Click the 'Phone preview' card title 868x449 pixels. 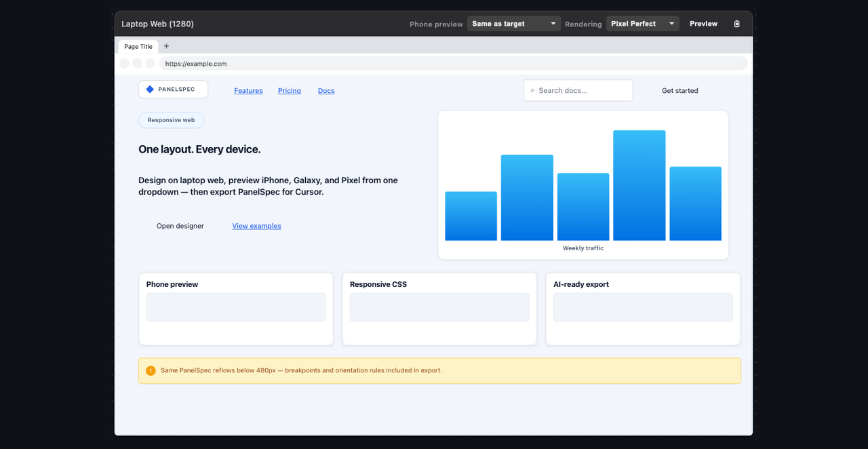[x=172, y=284]
